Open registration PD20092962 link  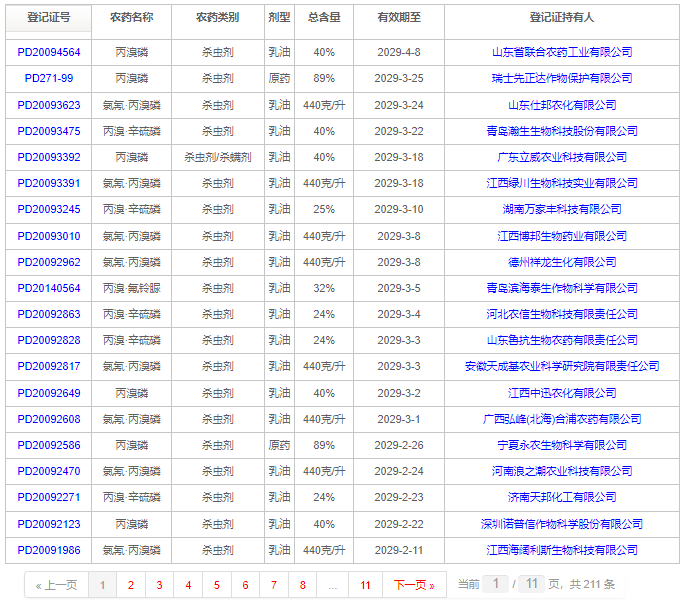pos(49,263)
